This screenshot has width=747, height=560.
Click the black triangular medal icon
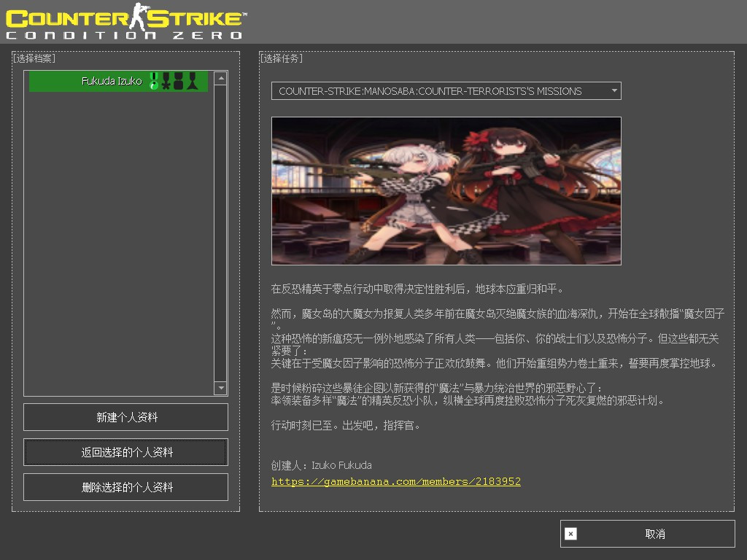tap(192, 81)
